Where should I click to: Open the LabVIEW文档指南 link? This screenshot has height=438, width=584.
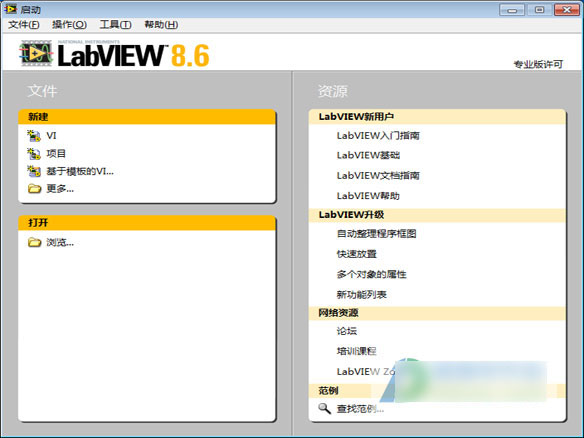(378, 175)
